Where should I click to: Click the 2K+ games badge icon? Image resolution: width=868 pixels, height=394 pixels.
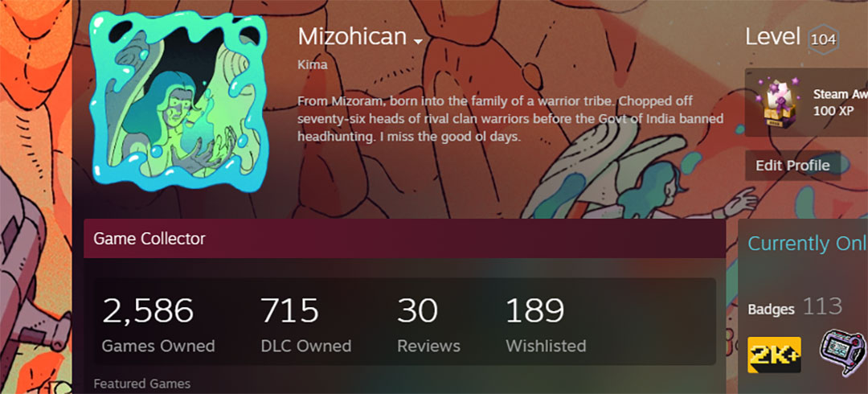(774, 355)
